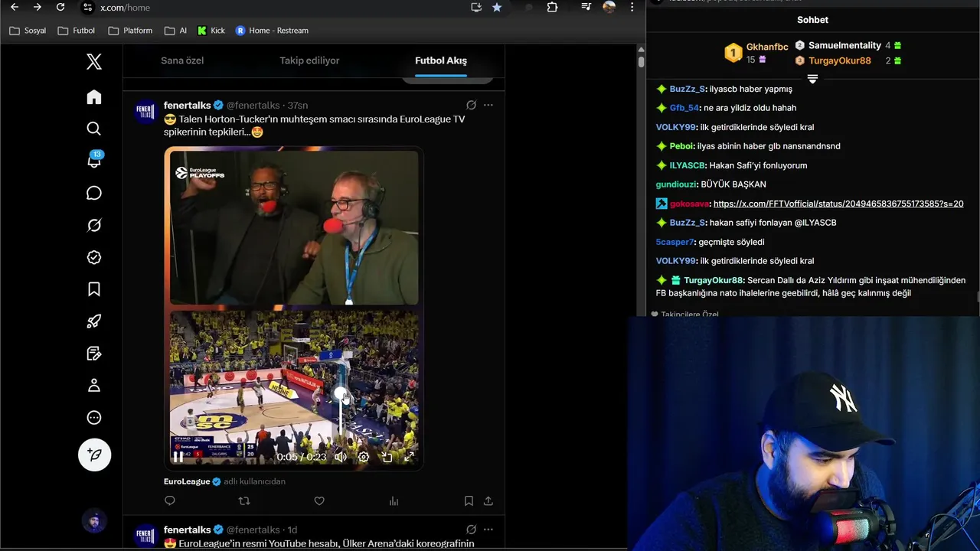The width and height of the screenshot is (980, 551).
Task: Open account avatar at sidebar bottom
Action: point(94,522)
